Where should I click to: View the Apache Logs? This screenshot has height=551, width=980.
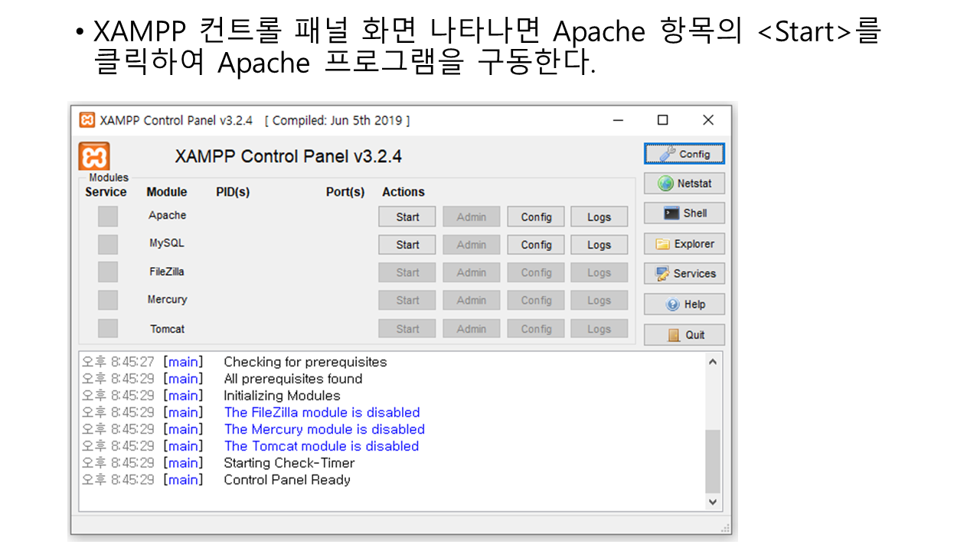[x=599, y=217]
